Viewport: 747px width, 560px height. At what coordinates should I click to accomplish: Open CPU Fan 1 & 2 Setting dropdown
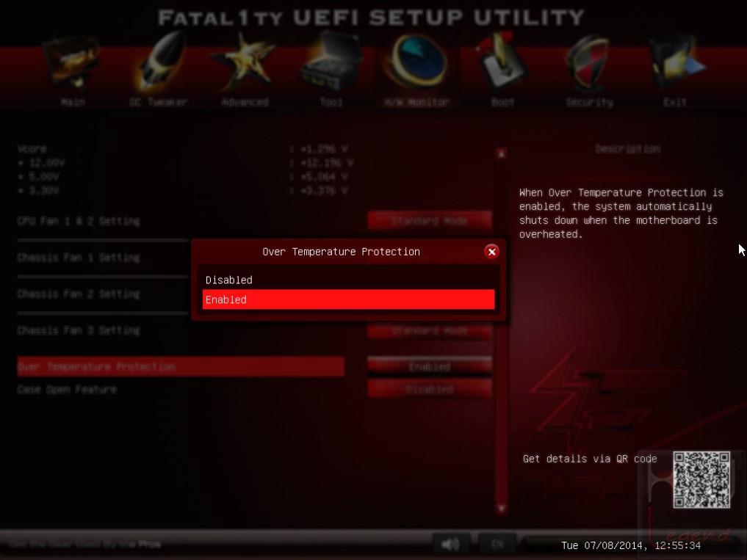(x=429, y=221)
